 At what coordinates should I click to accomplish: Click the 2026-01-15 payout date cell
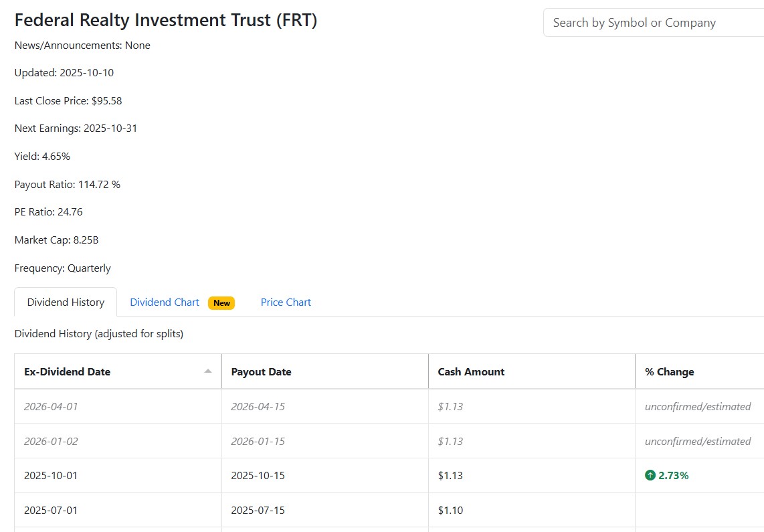coord(258,441)
